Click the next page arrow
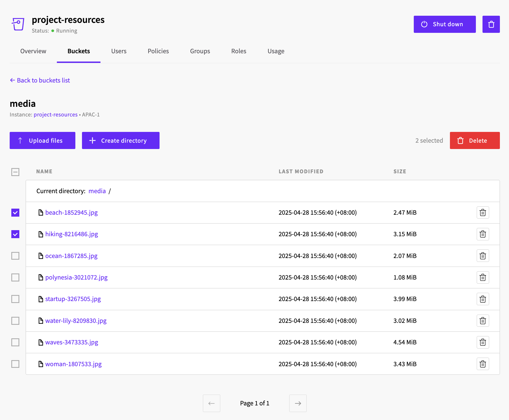 (x=298, y=403)
